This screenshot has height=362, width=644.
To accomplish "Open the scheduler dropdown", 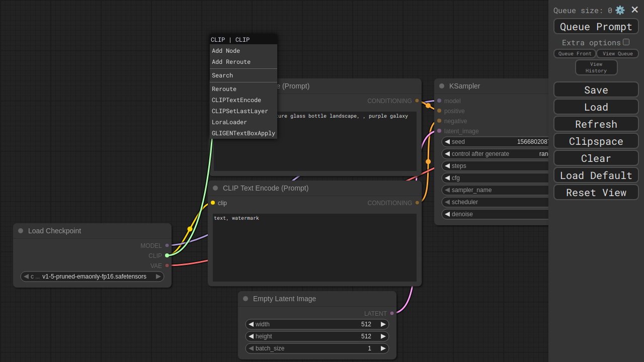I will (x=496, y=202).
